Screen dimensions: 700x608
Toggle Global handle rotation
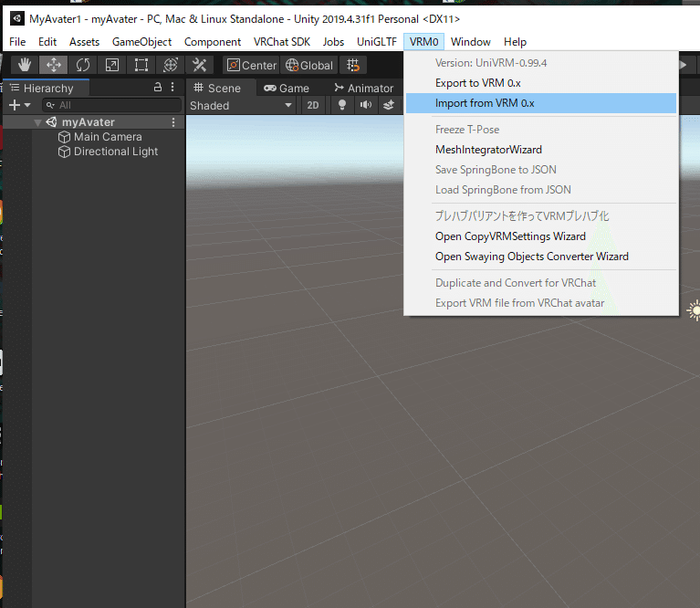(308, 65)
